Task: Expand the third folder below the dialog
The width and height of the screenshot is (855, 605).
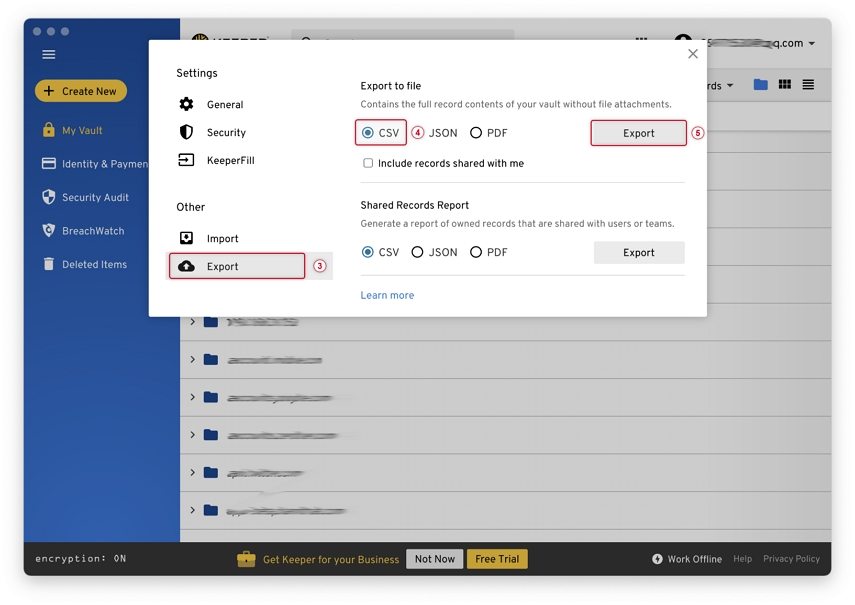Action: (192, 397)
